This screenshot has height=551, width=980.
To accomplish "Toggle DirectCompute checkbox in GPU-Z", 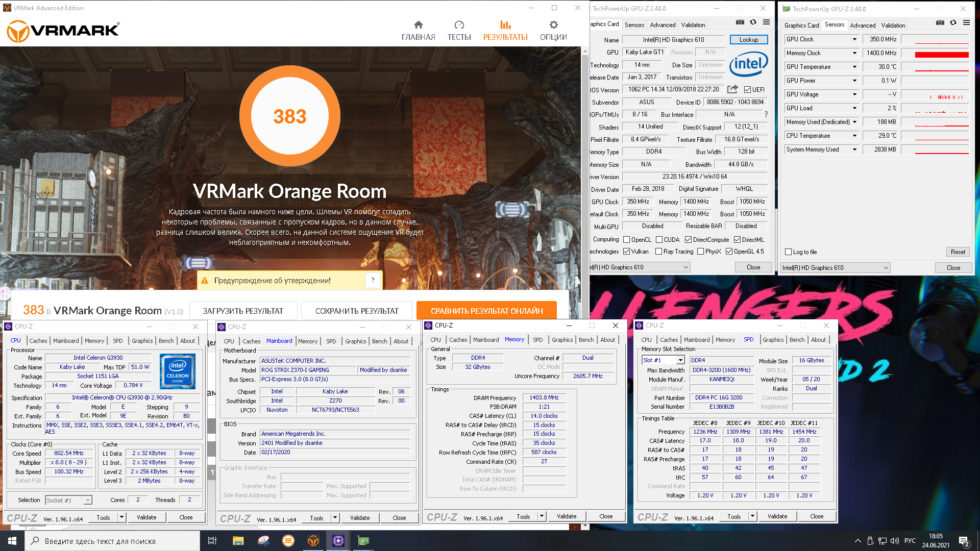I will tap(688, 240).
